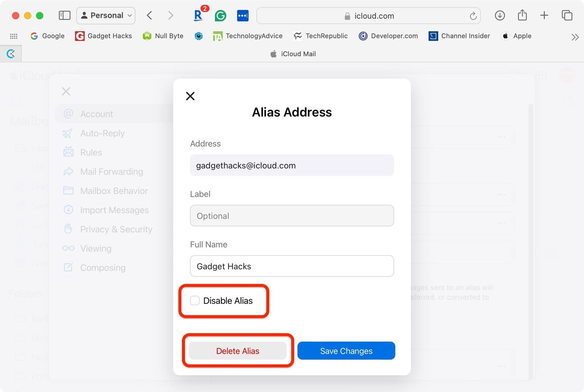Open the Null Byte bookmark
The height and width of the screenshot is (392, 584).
point(163,36)
